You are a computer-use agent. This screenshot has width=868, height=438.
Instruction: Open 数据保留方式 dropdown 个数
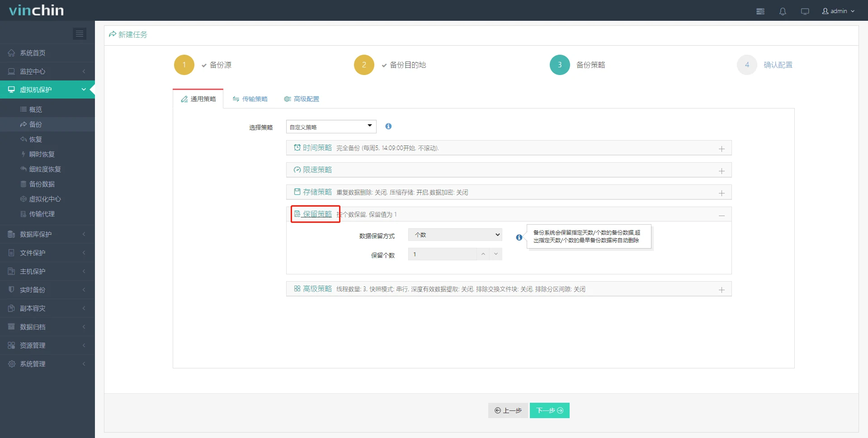[x=455, y=235]
